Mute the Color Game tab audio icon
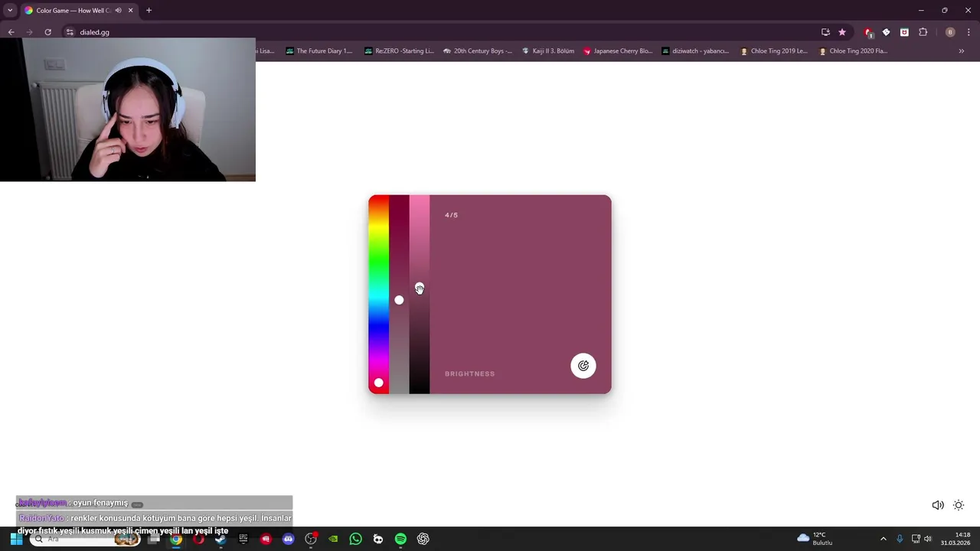The height and width of the screenshot is (551, 980). point(118,10)
